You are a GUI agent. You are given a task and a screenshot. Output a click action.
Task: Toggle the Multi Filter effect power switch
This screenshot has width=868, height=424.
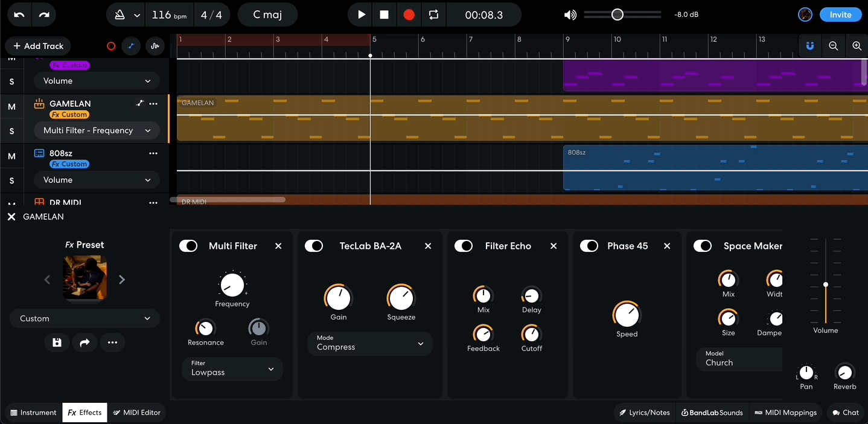[x=188, y=246]
